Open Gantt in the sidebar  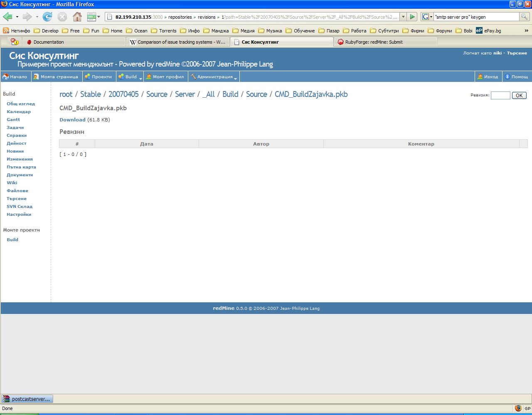coord(13,119)
